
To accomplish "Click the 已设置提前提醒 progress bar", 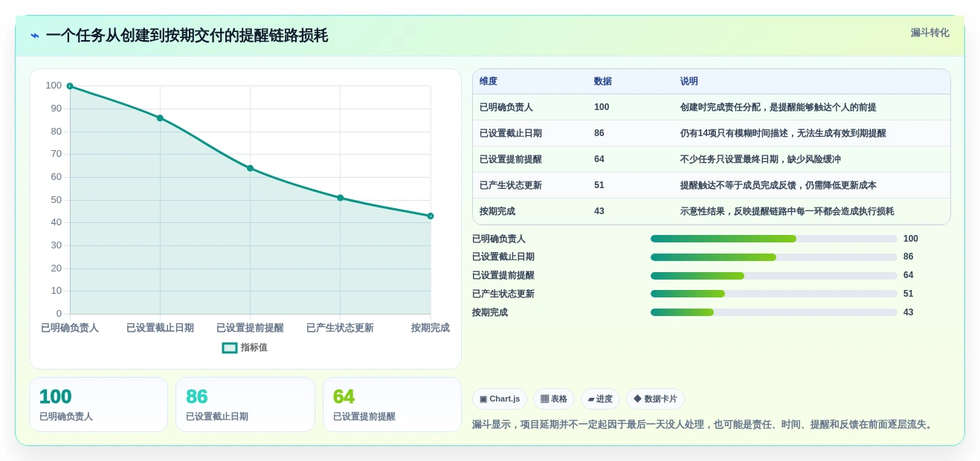I will coord(774,276).
